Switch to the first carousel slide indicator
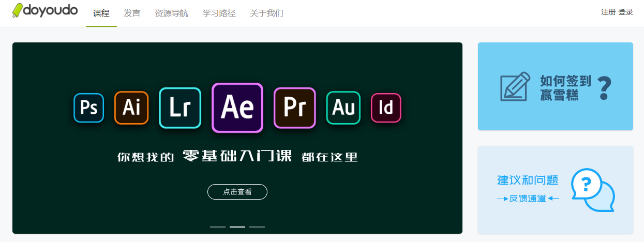This screenshot has width=644, height=242. tap(218, 226)
